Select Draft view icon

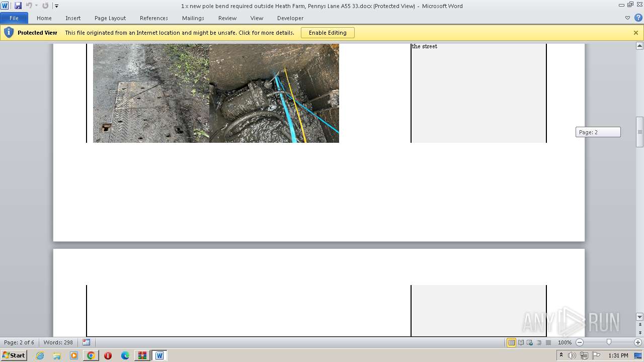tap(548, 342)
